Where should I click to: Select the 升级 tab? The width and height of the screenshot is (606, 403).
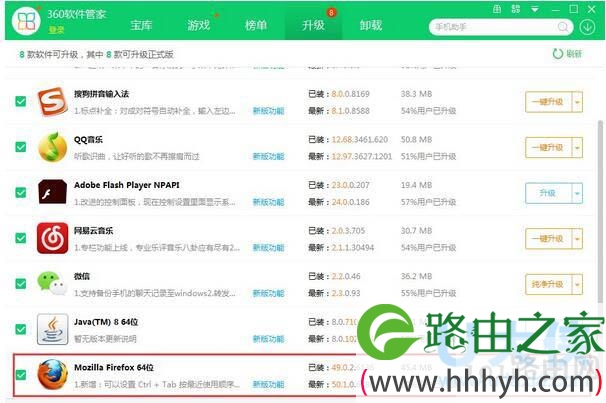pos(313,26)
